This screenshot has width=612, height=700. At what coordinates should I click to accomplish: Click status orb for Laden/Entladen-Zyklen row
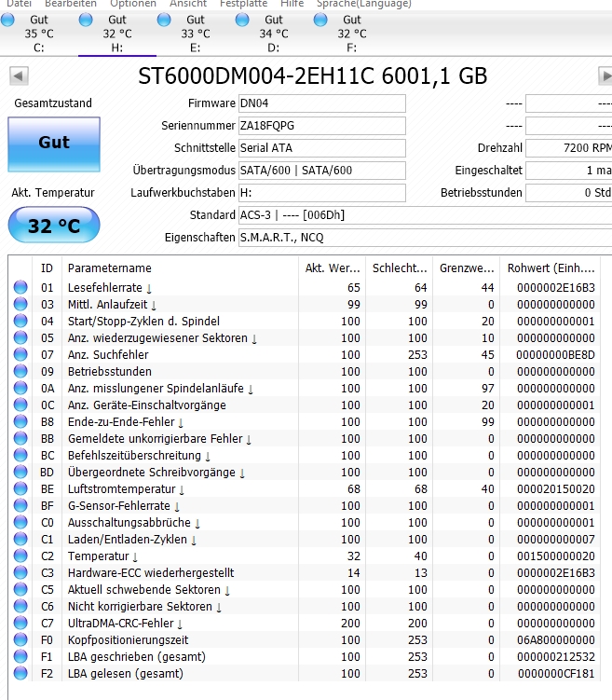[20, 539]
